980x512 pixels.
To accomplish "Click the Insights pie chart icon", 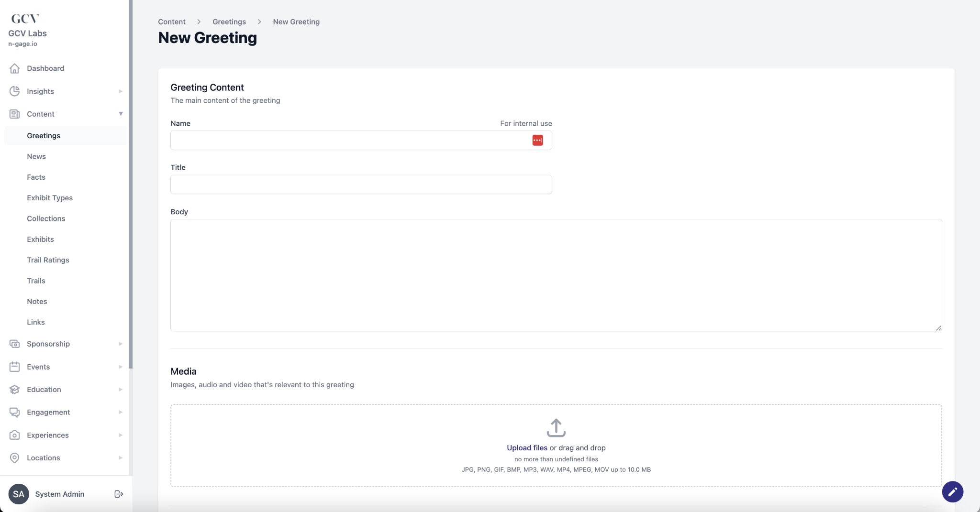I will click(x=15, y=91).
